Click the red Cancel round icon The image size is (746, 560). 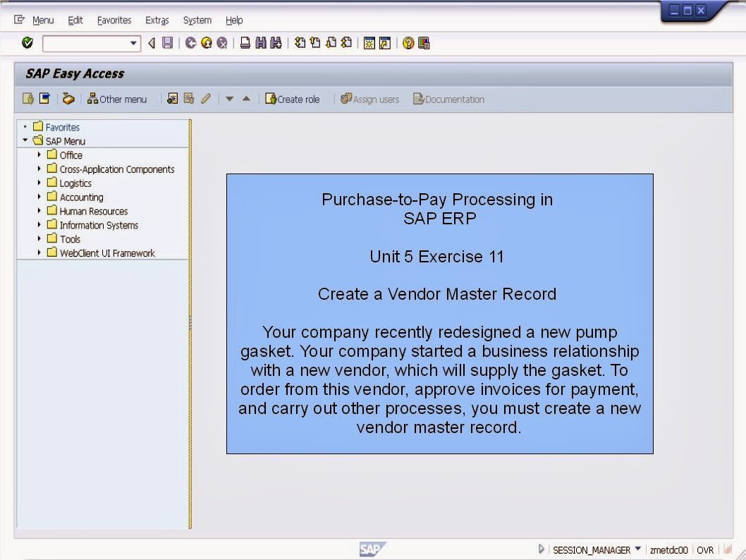pyautogui.click(x=222, y=43)
